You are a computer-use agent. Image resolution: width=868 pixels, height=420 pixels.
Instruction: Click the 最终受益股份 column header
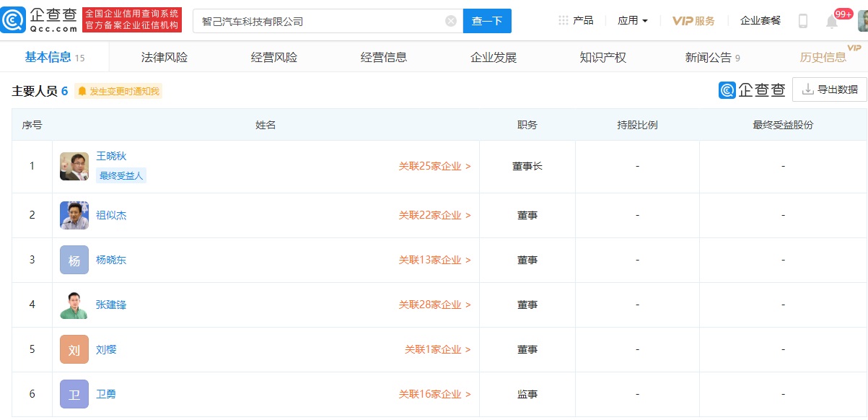tap(783, 125)
